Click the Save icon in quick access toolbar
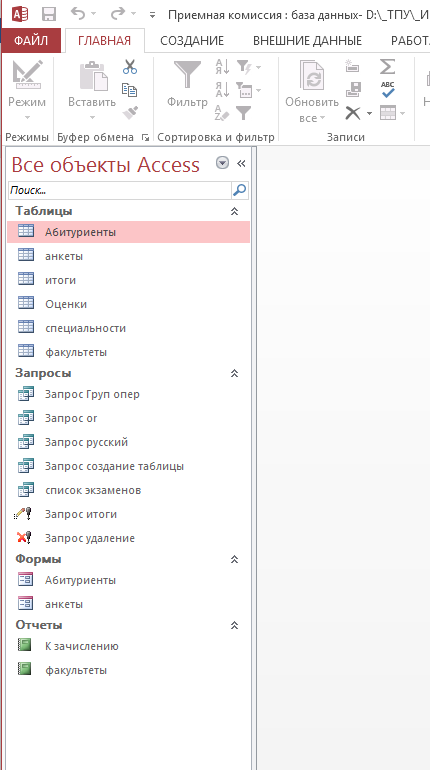The height and width of the screenshot is (770, 430). click(x=49, y=14)
